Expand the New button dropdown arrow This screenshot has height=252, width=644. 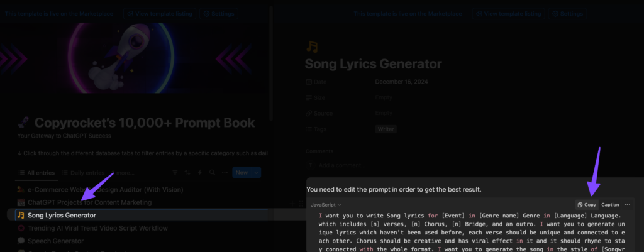(x=257, y=173)
